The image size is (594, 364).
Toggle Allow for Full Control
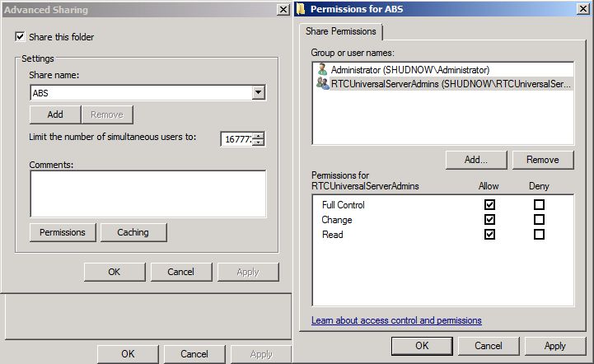[x=489, y=205]
